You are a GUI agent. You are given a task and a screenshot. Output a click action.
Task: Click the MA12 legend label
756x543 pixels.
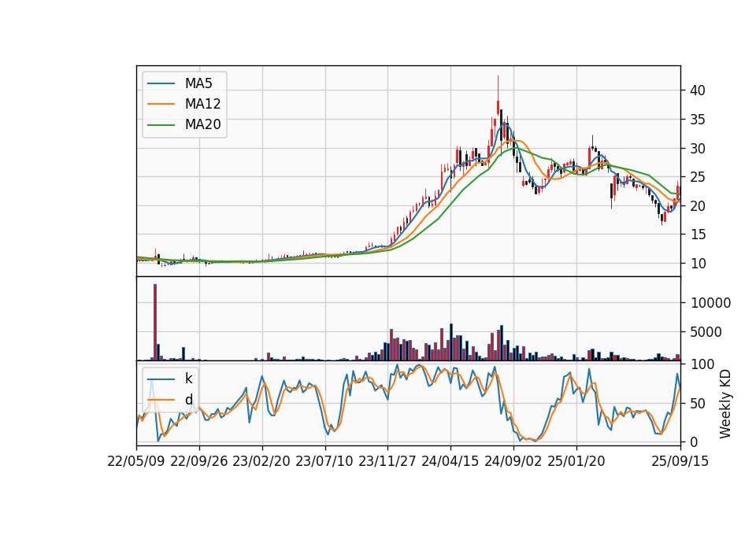coord(202,104)
